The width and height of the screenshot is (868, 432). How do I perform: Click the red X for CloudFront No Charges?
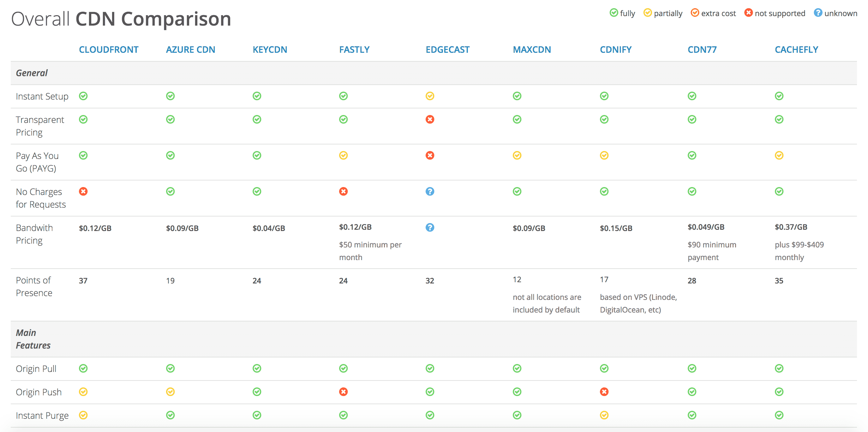(83, 192)
